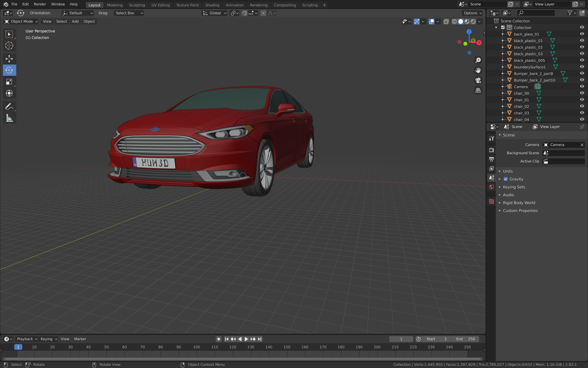Image resolution: width=588 pixels, height=368 pixels.
Task: Select the Annotate tool
Action: point(9,106)
